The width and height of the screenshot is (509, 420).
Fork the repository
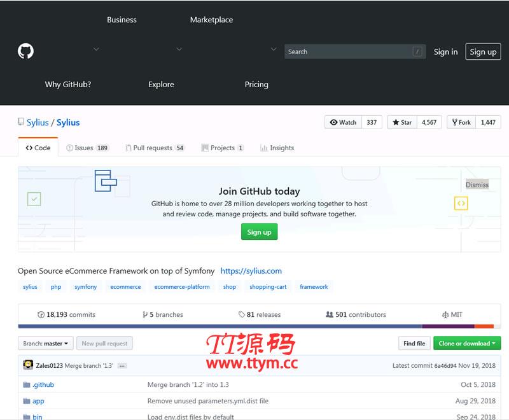(x=461, y=122)
